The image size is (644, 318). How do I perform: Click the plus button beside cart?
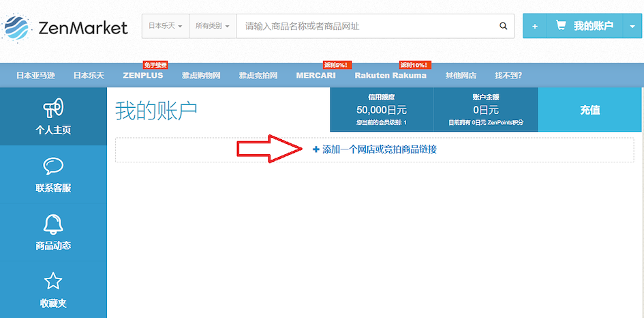[535, 26]
